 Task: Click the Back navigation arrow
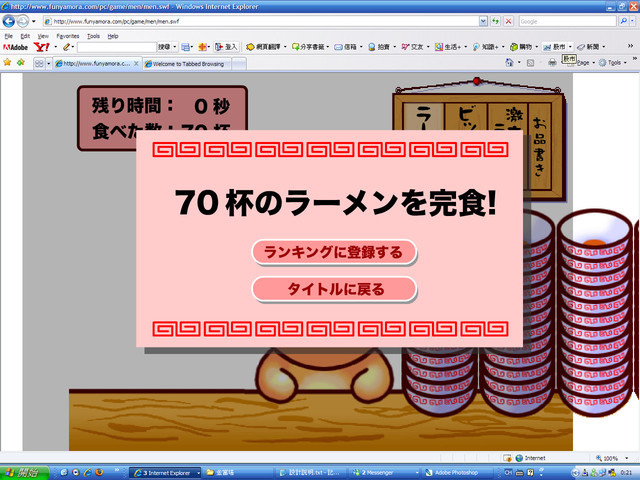coord(9,21)
